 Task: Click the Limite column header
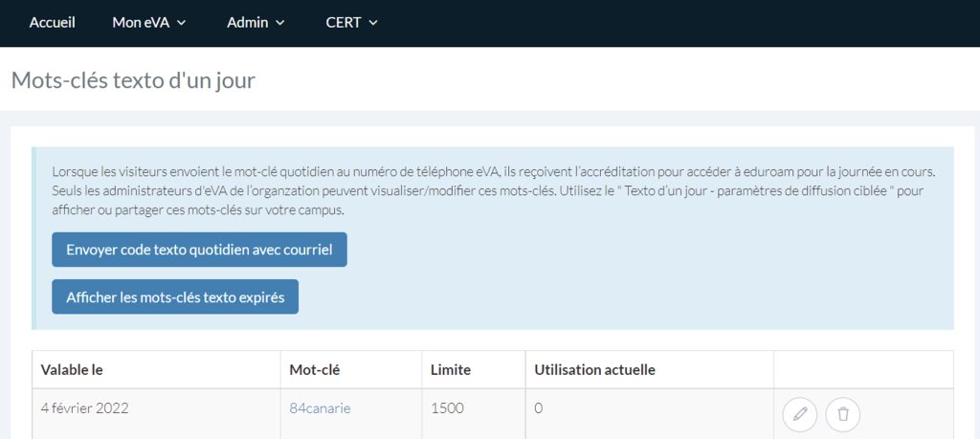[451, 369]
